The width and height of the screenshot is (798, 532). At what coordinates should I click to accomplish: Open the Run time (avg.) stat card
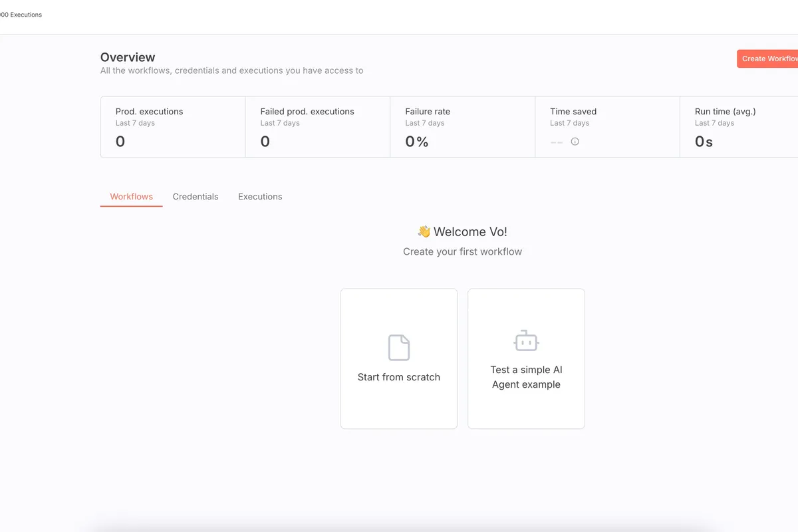(739, 127)
